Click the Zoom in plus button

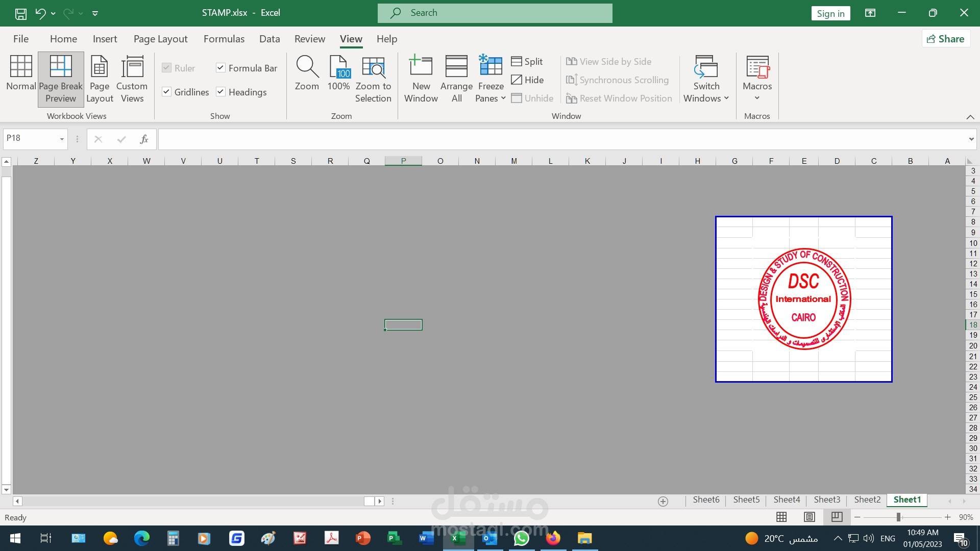tap(947, 517)
